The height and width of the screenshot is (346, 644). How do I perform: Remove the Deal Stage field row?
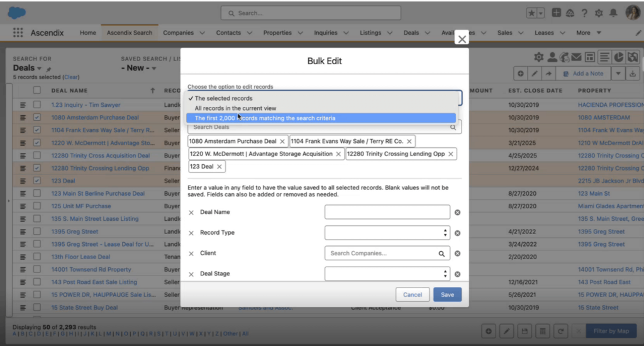(x=191, y=274)
